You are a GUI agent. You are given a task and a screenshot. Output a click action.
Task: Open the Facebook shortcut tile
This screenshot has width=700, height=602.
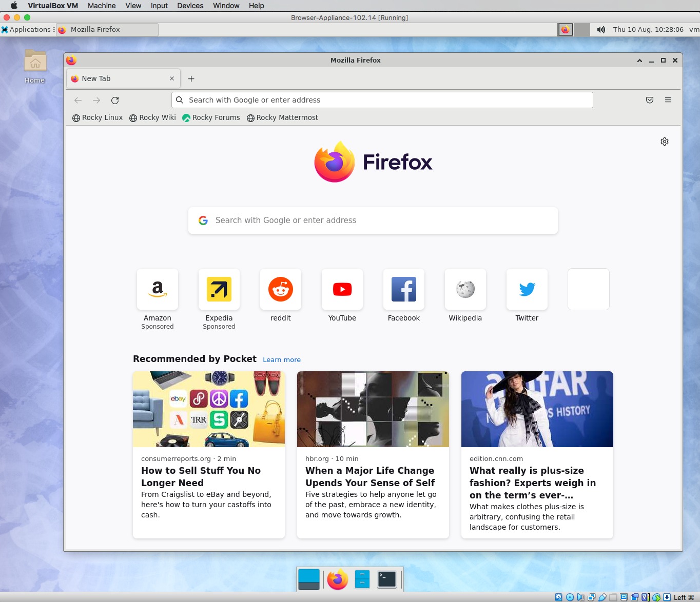pyautogui.click(x=404, y=289)
